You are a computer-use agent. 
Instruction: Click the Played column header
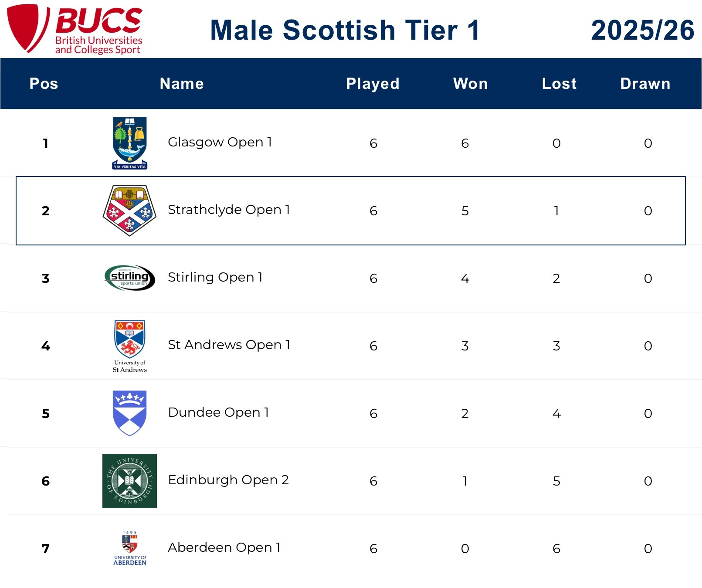click(x=373, y=84)
